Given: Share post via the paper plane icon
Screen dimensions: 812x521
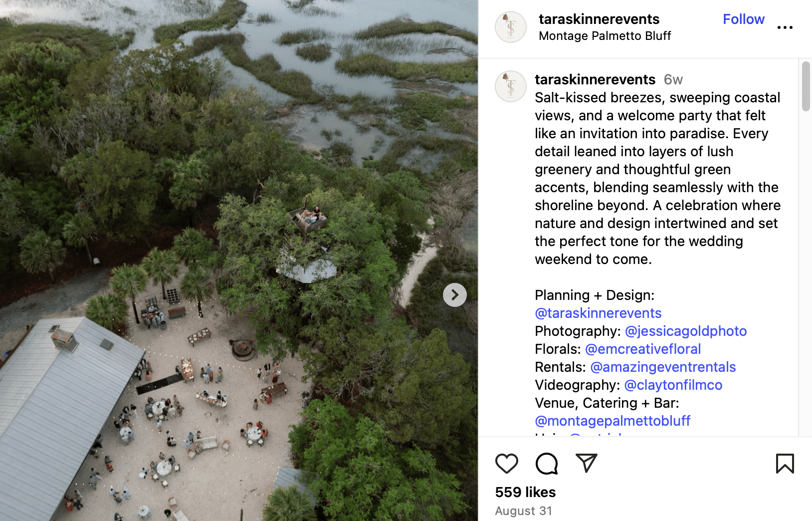Looking at the screenshot, I should point(587,463).
